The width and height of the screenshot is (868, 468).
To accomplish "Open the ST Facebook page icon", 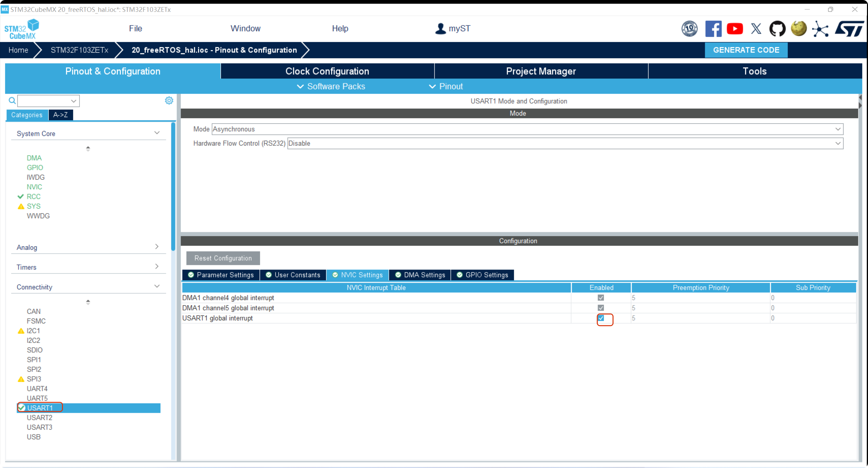I will click(x=713, y=29).
